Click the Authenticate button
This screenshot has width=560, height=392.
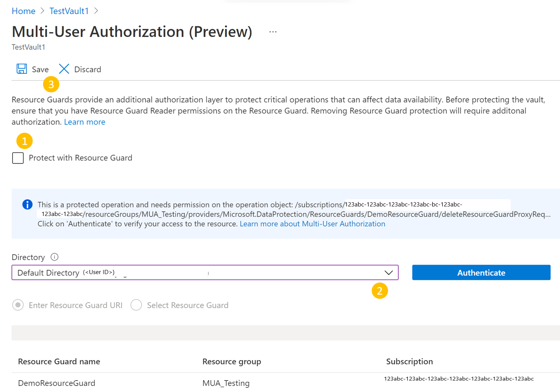pyautogui.click(x=481, y=273)
